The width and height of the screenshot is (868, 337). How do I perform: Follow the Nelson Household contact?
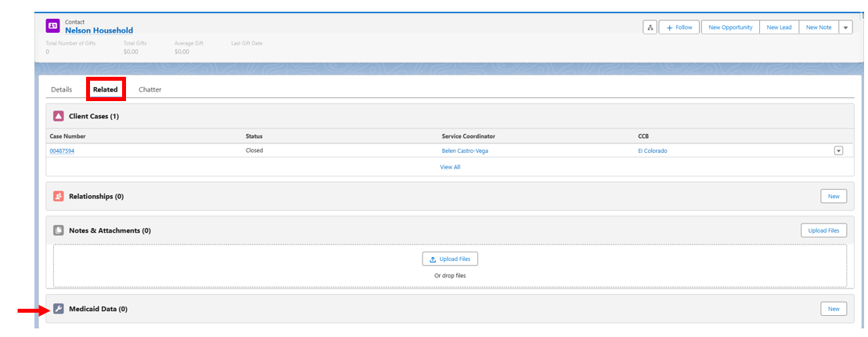point(679,27)
